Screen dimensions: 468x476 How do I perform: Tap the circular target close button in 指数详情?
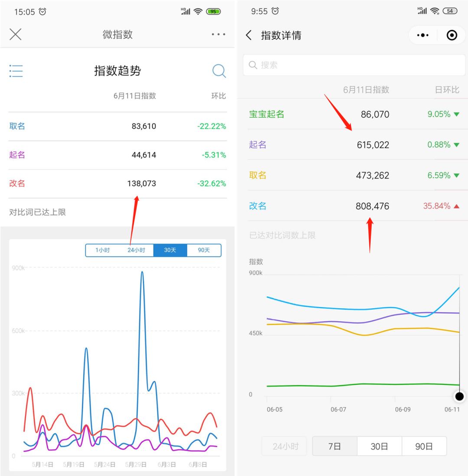tap(452, 35)
